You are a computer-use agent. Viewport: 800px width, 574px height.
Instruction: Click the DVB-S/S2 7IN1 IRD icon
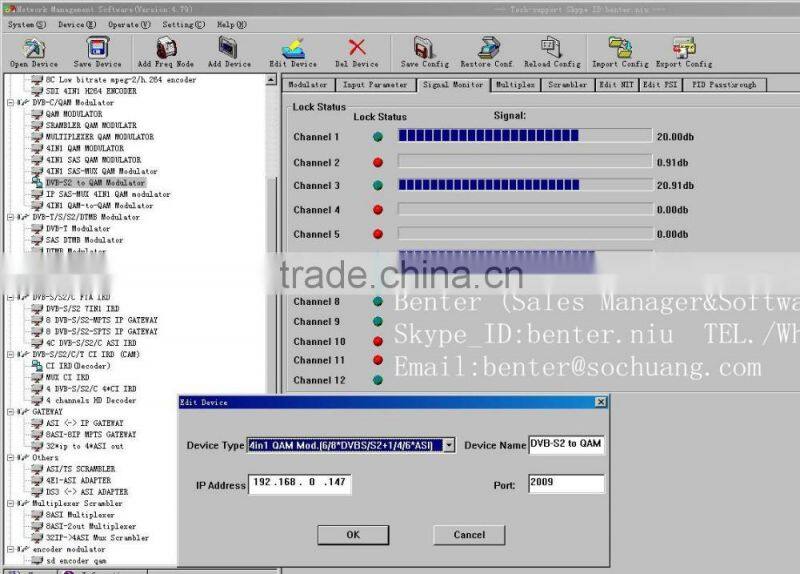(37, 308)
